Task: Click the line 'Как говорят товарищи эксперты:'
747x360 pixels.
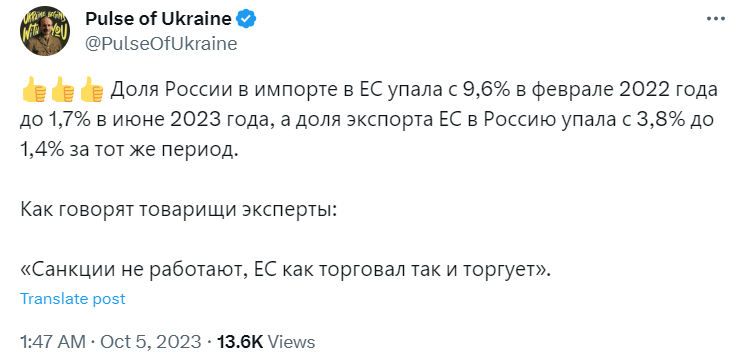Action: click(x=179, y=210)
